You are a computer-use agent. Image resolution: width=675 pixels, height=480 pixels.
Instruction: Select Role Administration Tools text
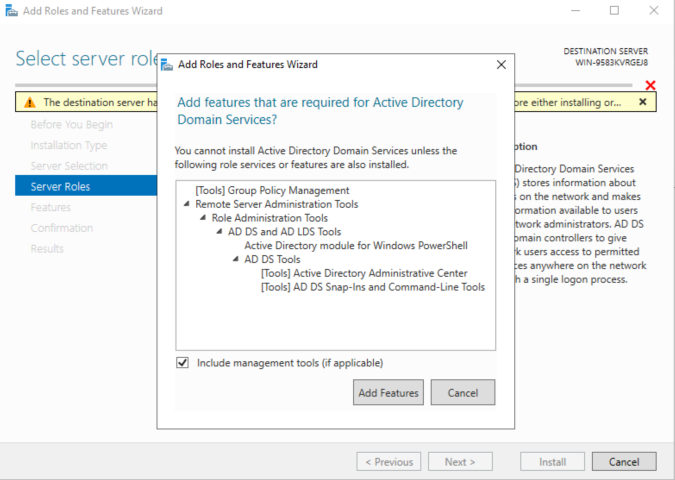click(x=269, y=218)
